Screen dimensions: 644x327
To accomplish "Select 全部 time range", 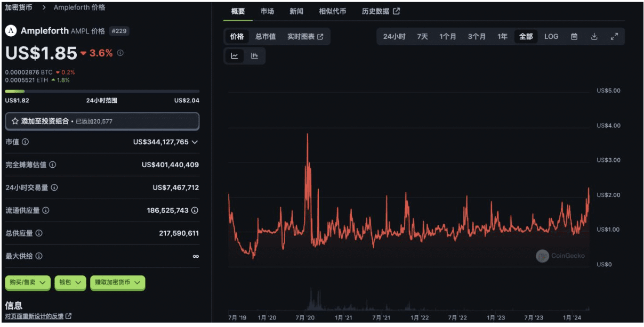I will click(x=526, y=37).
